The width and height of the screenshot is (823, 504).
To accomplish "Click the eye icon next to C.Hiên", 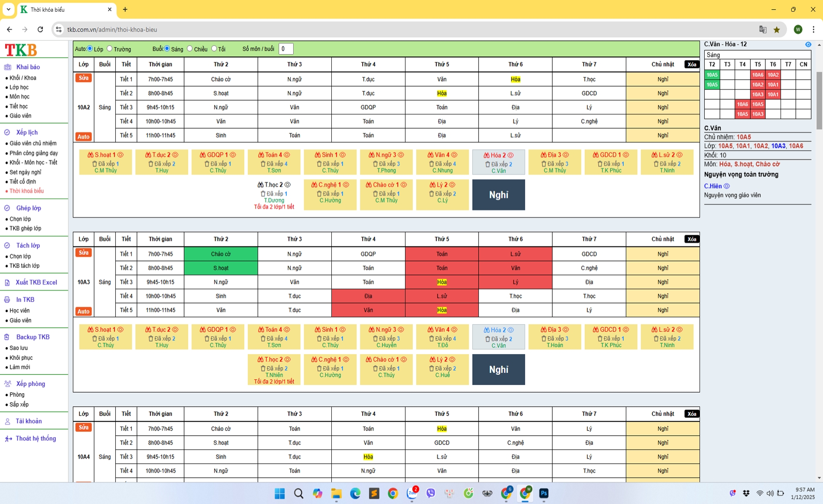I will tap(726, 186).
